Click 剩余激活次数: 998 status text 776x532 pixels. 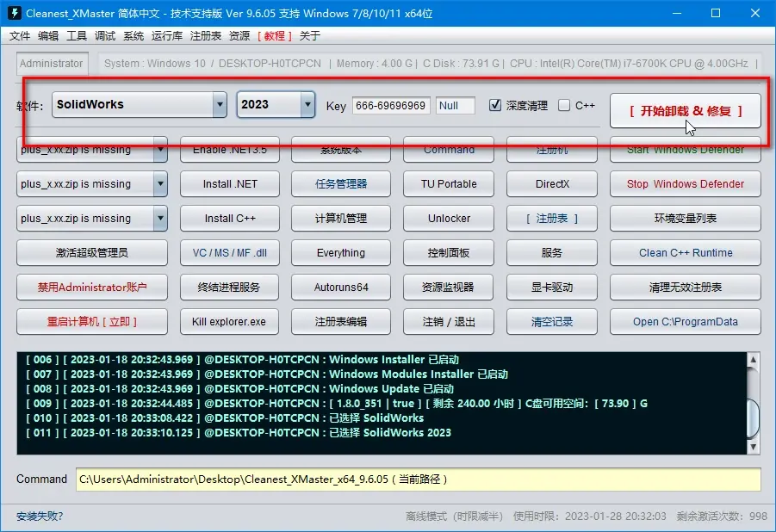[722, 517]
